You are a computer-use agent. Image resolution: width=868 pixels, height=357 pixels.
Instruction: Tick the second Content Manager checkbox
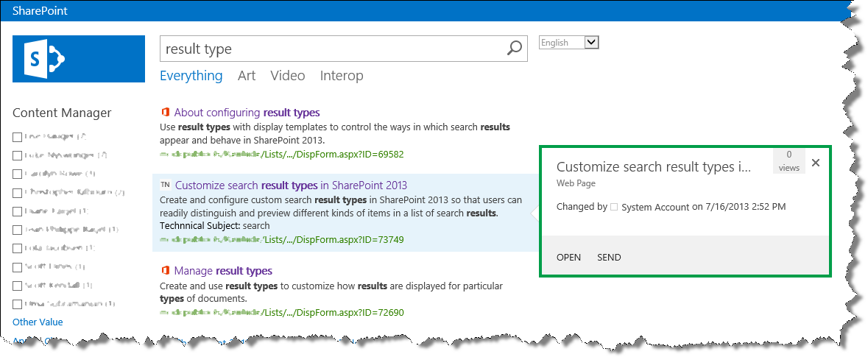pyautogui.click(x=17, y=155)
